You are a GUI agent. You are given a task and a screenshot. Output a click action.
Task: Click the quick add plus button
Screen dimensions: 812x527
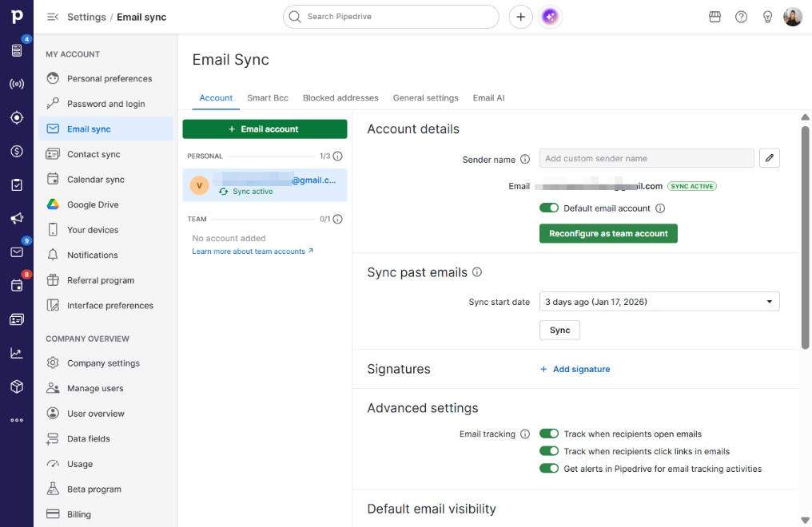pyautogui.click(x=520, y=17)
